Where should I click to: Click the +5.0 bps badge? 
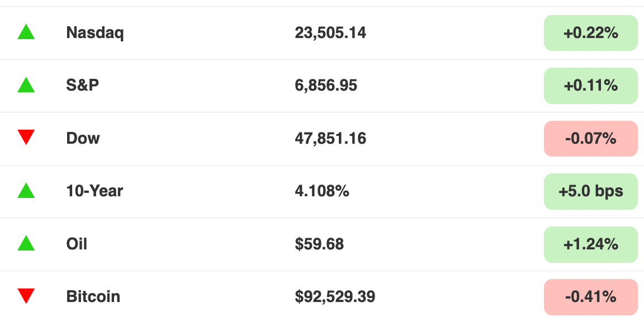[590, 191]
